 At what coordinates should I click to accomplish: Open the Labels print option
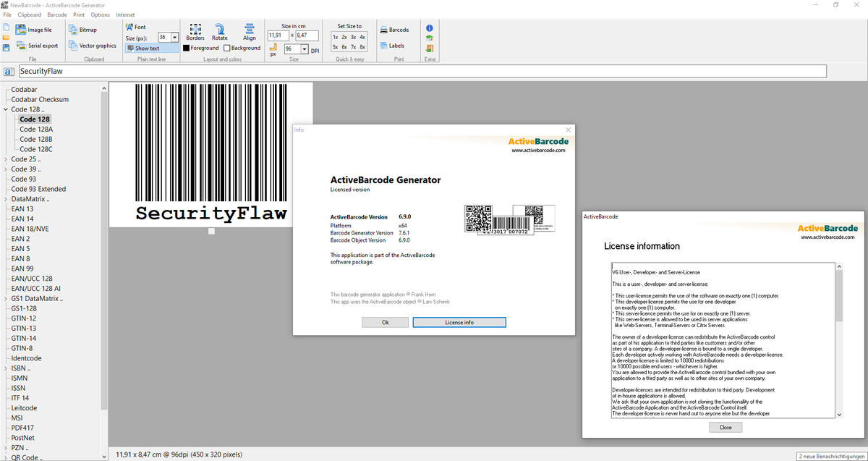tap(392, 46)
